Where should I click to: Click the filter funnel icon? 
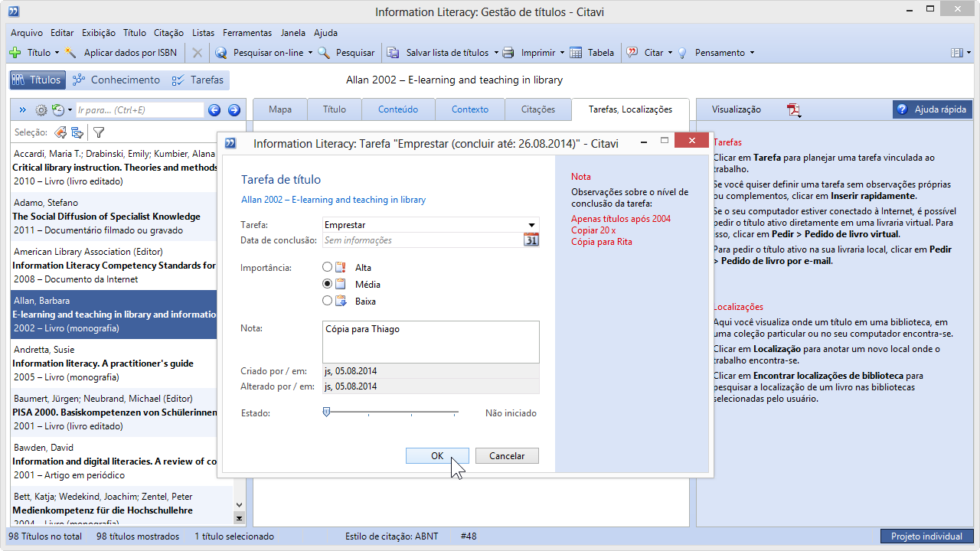99,132
